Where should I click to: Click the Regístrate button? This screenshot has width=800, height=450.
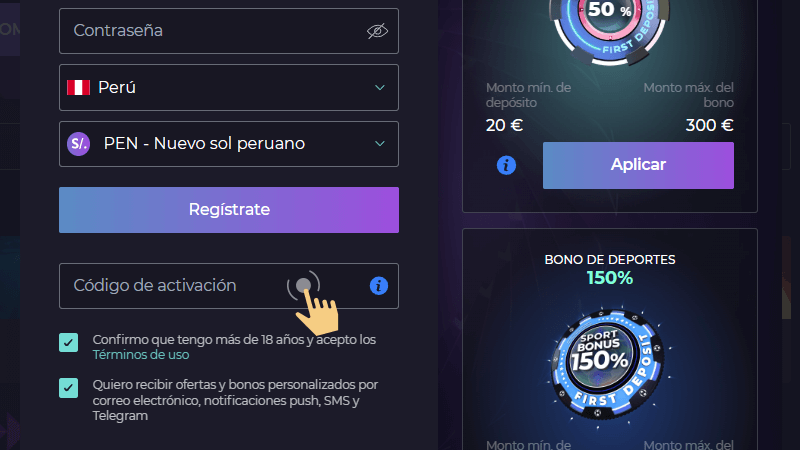[x=229, y=210]
